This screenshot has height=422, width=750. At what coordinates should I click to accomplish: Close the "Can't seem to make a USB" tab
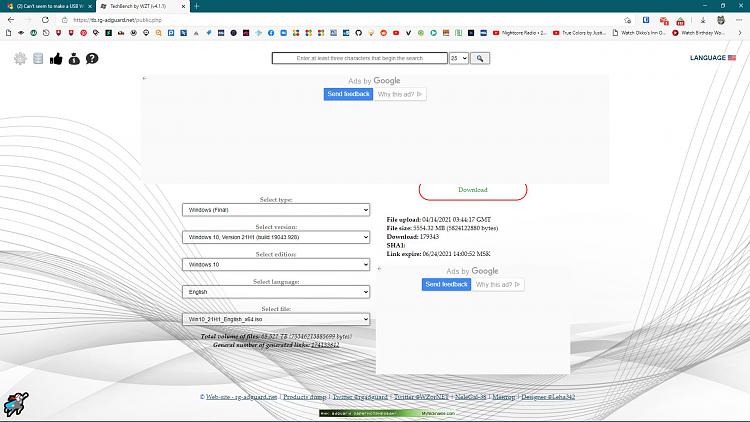(90, 6)
